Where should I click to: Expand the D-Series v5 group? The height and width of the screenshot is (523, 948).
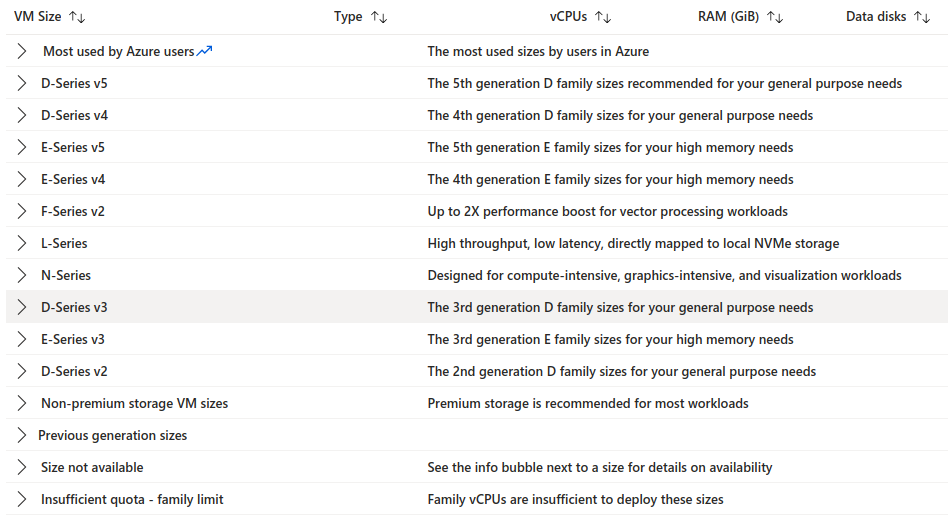(22, 83)
